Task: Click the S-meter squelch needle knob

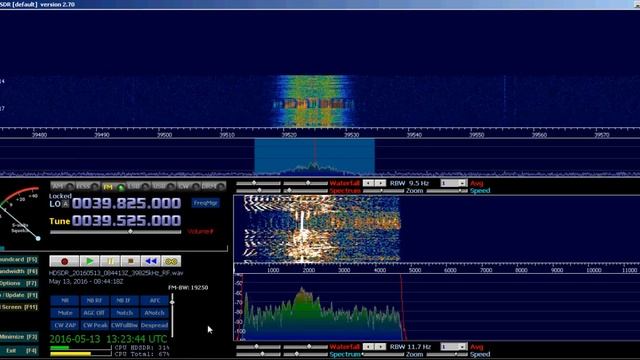Action: click(x=38, y=238)
